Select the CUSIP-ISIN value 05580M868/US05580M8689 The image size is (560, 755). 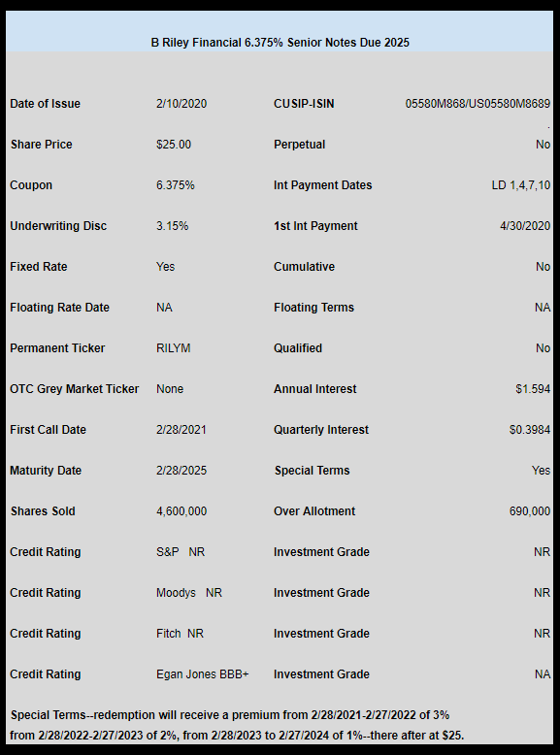(x=478, y=104)
